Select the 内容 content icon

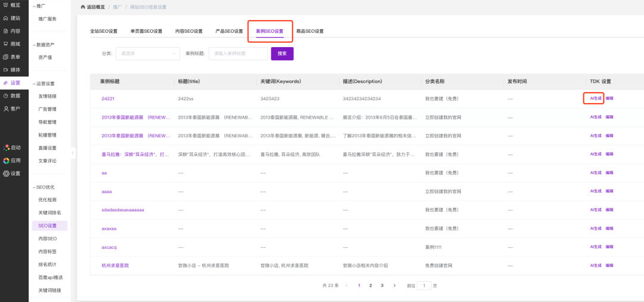point(6,31)
